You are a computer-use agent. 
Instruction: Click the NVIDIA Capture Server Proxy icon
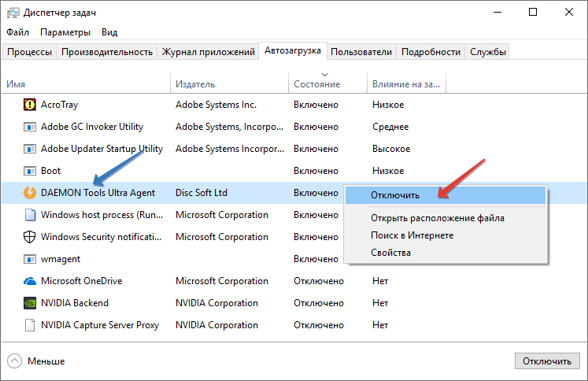click(30, 325)
